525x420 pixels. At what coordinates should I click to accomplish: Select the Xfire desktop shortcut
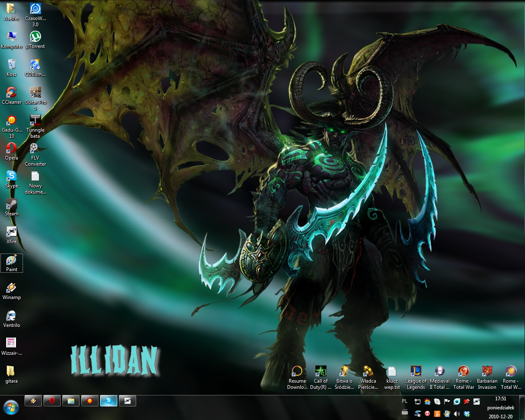[x=11, y=235]
